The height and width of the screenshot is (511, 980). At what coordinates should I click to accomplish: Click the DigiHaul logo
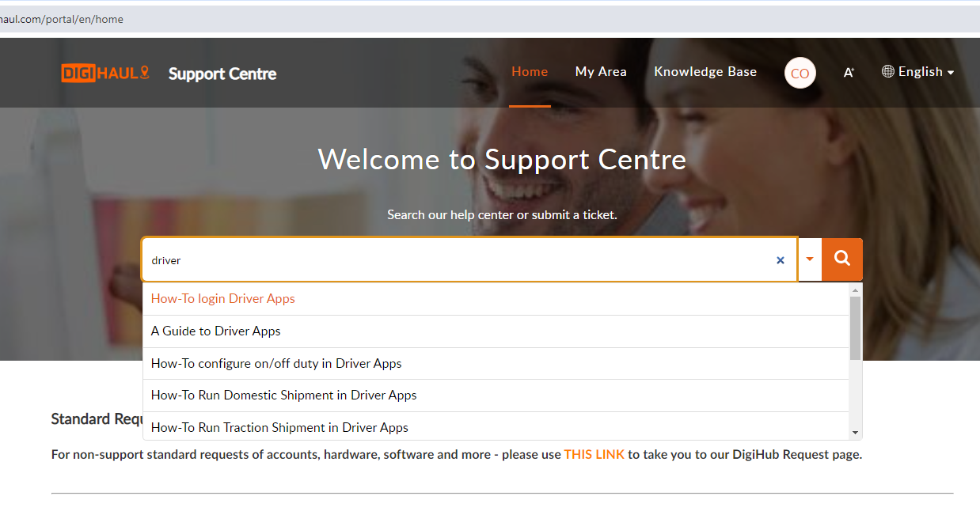[x=105, y=74]
